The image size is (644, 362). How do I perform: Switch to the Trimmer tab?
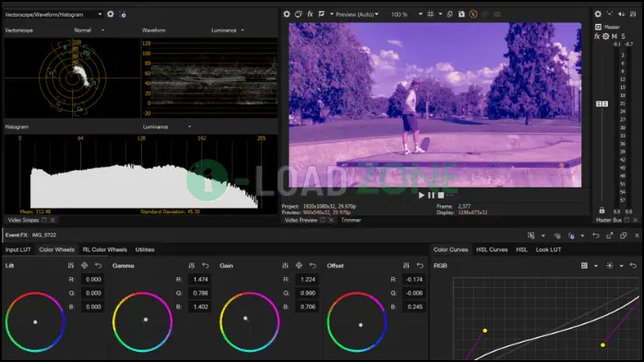coord(351,220)
